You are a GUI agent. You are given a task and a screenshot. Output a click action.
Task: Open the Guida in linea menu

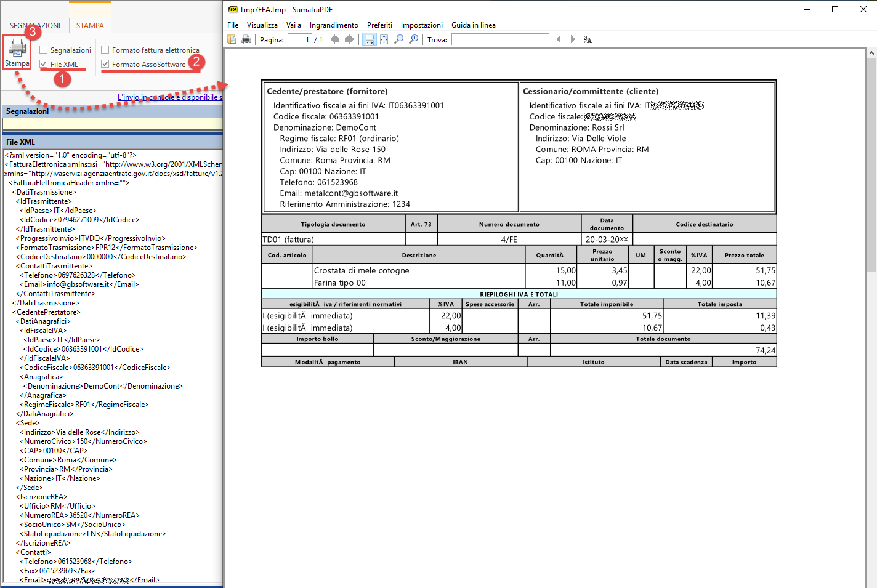pos(474,25)
